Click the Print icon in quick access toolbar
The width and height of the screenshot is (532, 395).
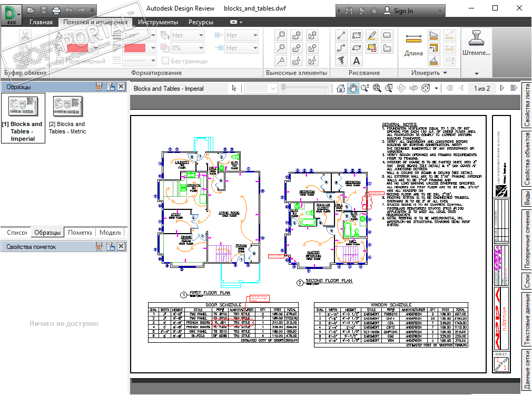(56, 10)
